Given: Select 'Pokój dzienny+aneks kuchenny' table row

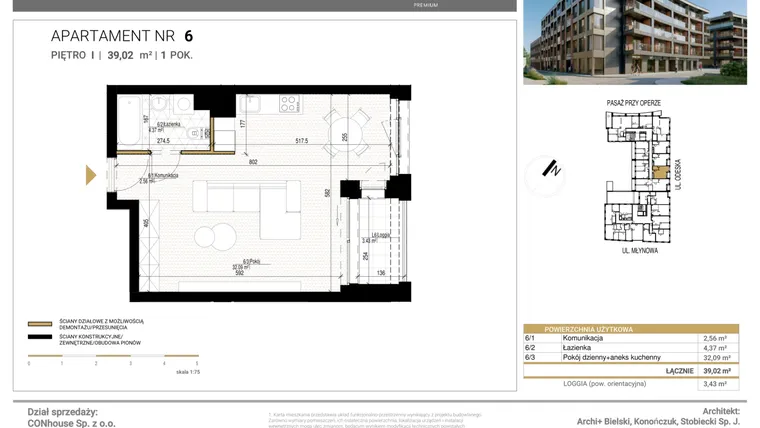Looking at the screenshot, I should tap(632, 357).
